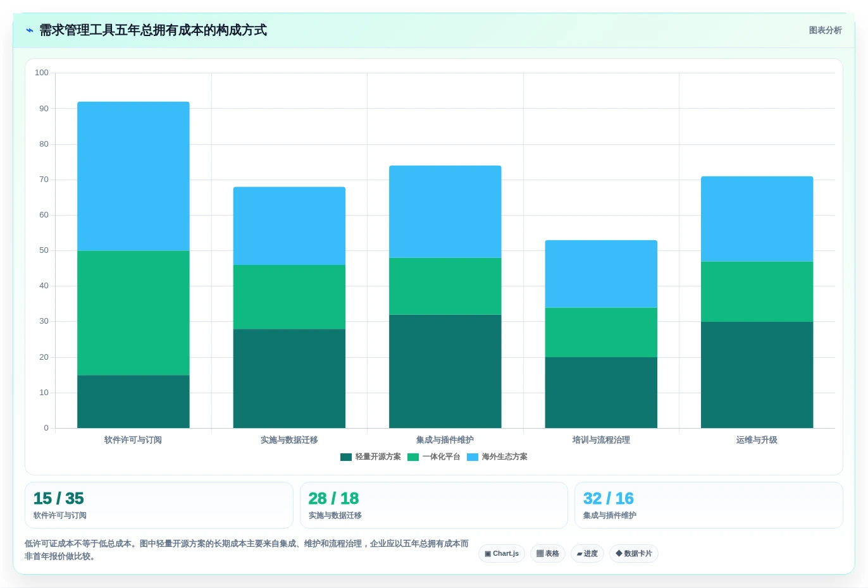Image resolution: width=868 pixels, height=588 pixels.
Task: Toggle the 轻量开源方案 legend item
Action: 371,457
